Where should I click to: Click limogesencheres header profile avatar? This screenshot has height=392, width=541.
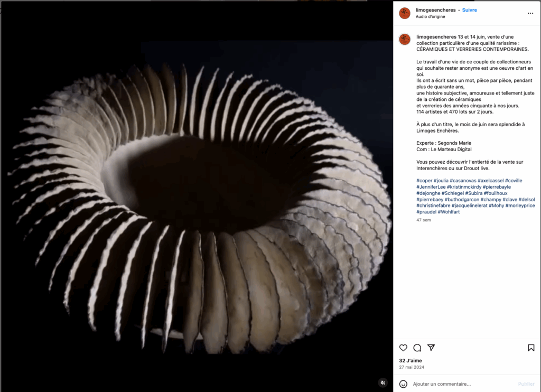(405, 13)
